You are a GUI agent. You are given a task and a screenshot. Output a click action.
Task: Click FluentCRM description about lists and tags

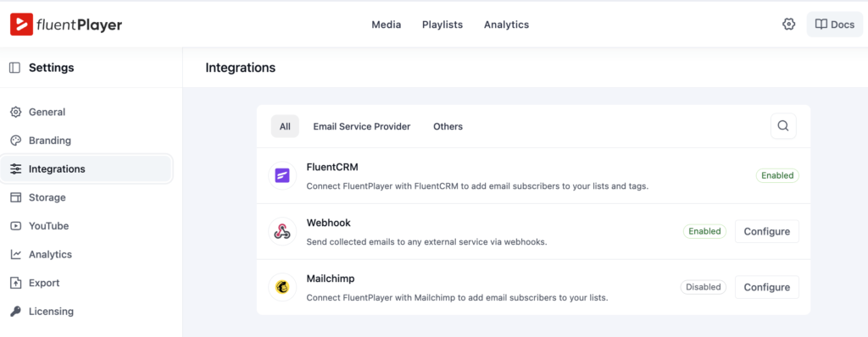point(477,186)
